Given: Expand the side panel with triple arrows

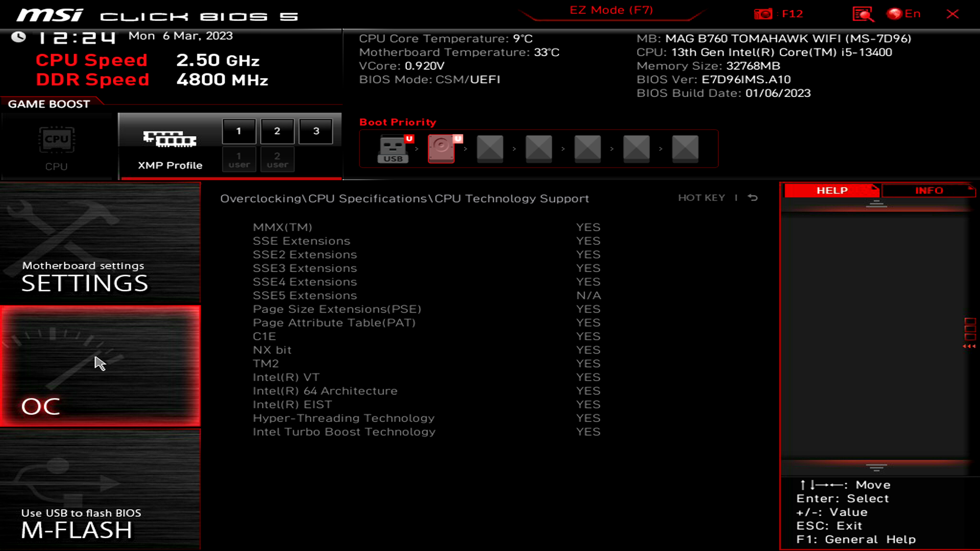Looking at the screenshot, I should (969, 346).
